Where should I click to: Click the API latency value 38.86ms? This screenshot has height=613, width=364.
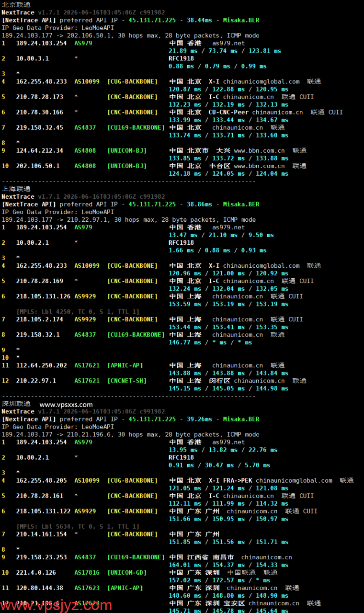200,204
